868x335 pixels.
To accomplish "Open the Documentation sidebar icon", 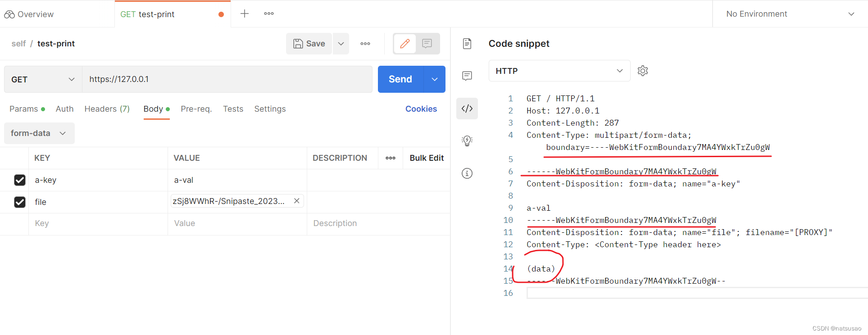I will coord(467,44).
